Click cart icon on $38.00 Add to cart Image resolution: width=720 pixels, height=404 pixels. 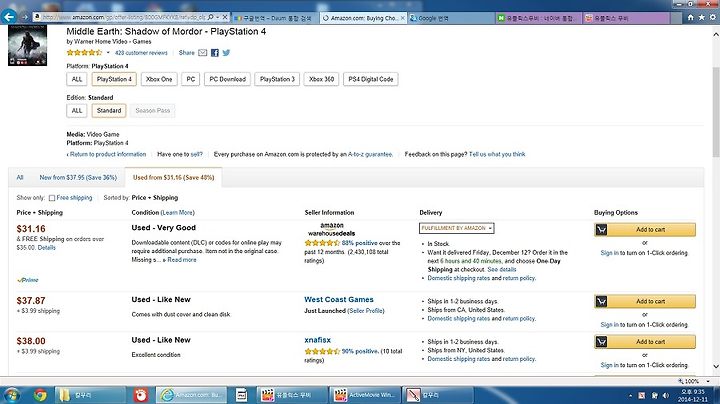(x=601, y=342)
